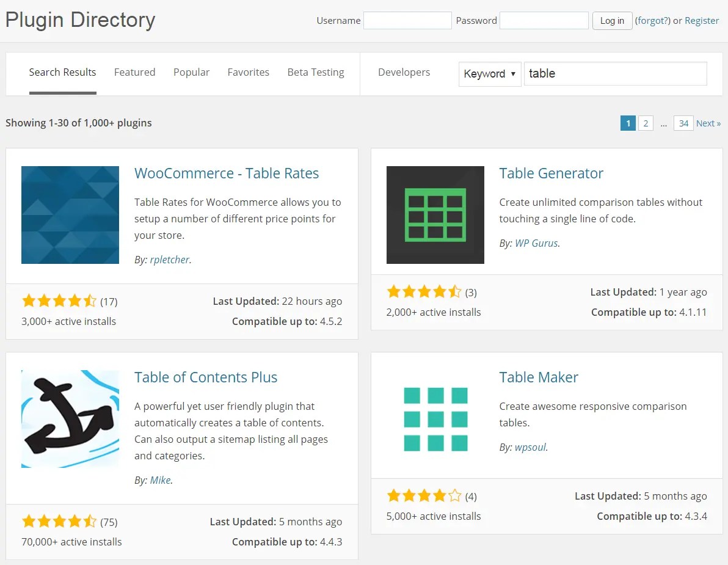Go to the Next results page
This screenshot has height=565, width=728.
(708, 123)
